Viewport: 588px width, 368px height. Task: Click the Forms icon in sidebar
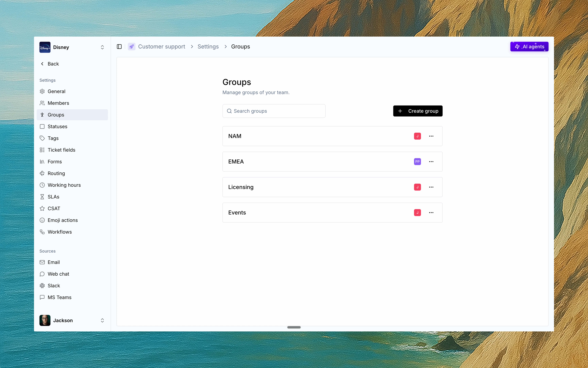[42, 162]
